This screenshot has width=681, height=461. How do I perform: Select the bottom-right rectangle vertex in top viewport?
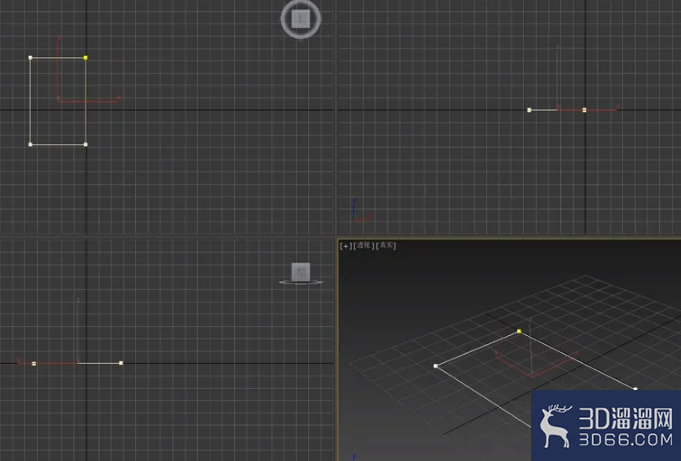[86, 144]
